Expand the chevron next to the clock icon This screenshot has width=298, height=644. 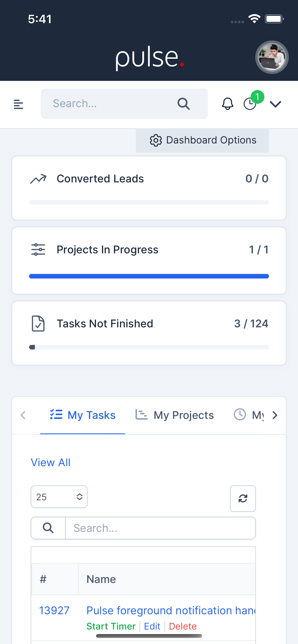pos(275,104)
